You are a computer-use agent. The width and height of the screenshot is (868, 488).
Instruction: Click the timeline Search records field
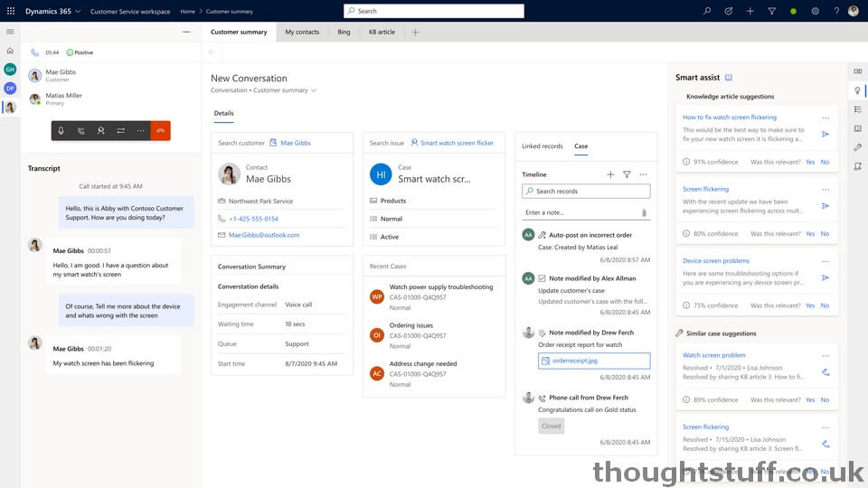coord(586,191)
